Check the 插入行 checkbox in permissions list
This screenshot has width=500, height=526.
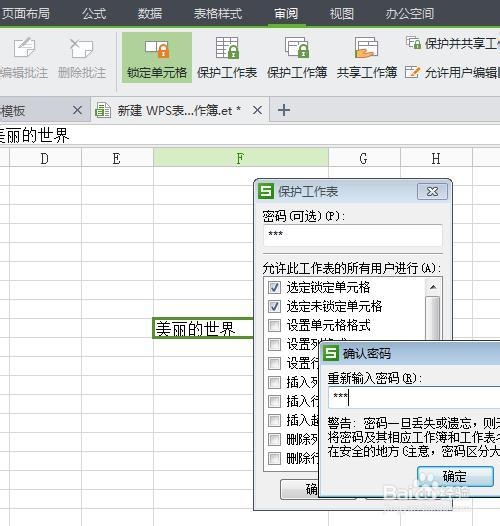(274, 401)
